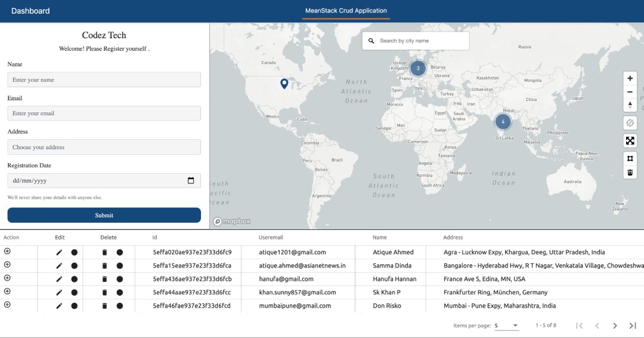Expand row action for Hanufa Hannan
Screen dimensions: 644x338
click(x=7, y=278)
